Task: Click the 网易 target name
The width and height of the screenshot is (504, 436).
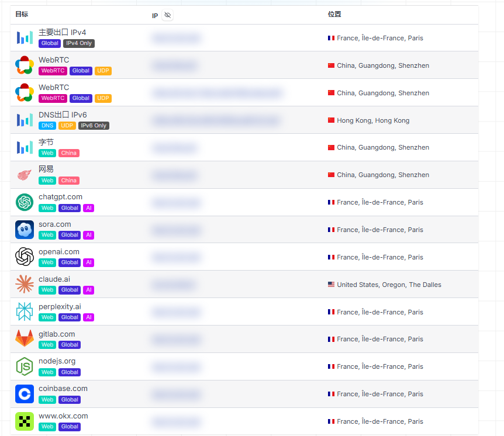Action: pos(46,169)
